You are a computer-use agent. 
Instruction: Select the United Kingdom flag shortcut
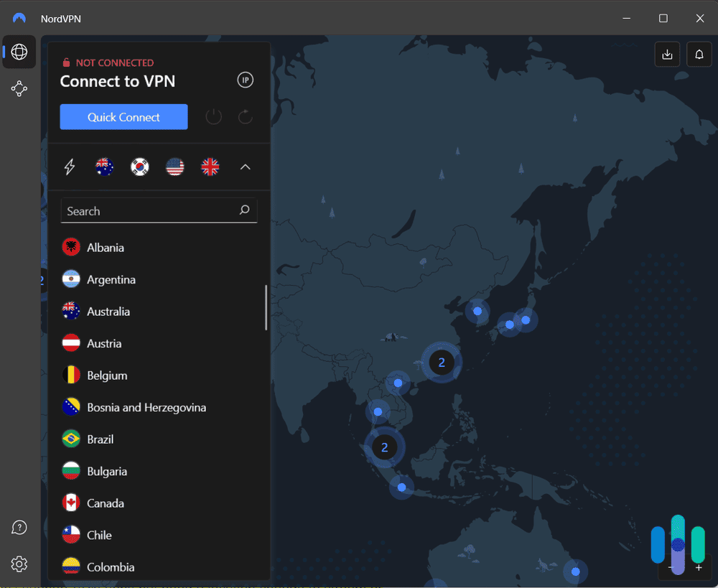[x=210, y=167]
